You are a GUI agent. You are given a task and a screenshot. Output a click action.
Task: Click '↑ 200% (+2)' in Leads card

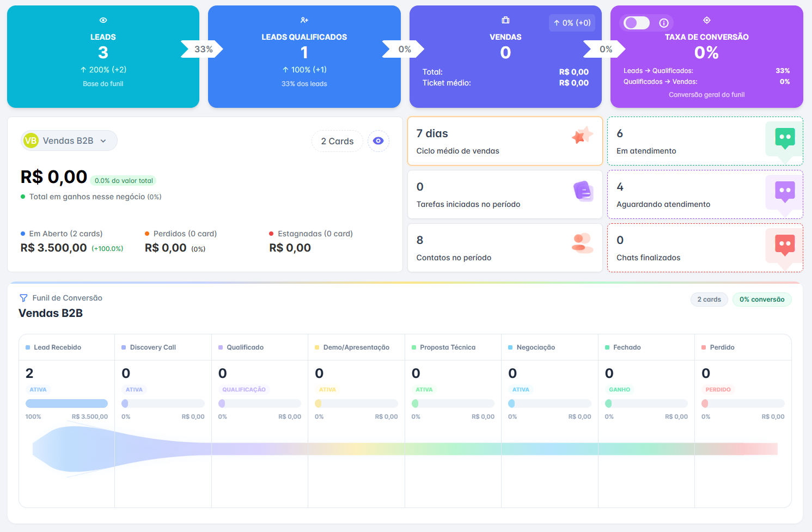pos(103,70)
